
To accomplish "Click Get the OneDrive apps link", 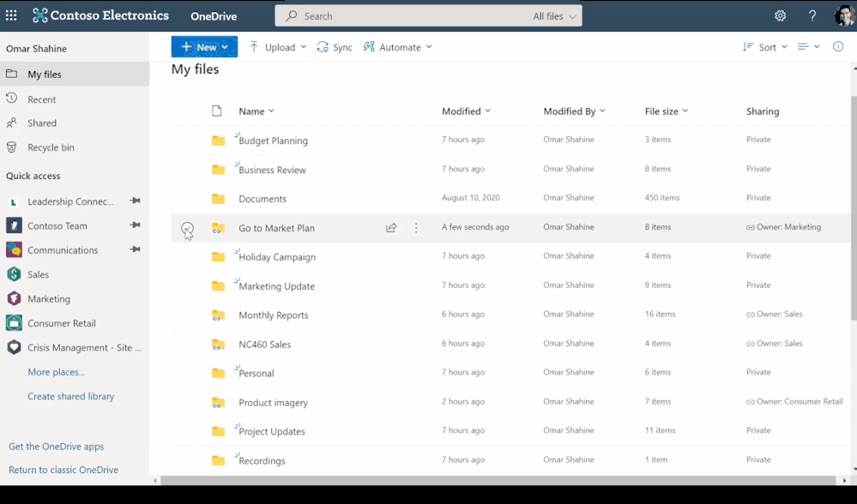I will [57, 446].
